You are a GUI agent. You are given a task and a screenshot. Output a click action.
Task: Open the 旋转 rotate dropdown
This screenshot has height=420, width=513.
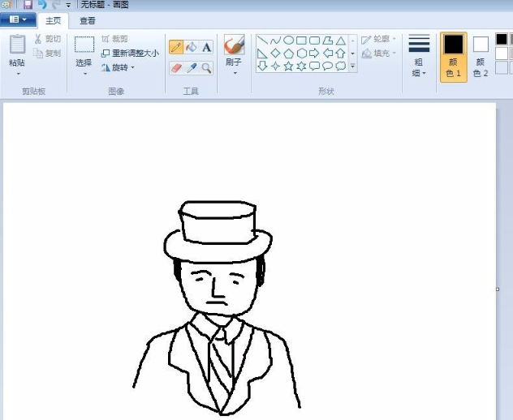[x=119, y=67]
